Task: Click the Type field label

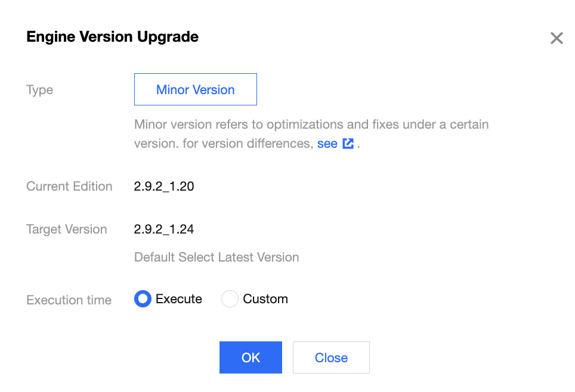Action: pos(40,90)
